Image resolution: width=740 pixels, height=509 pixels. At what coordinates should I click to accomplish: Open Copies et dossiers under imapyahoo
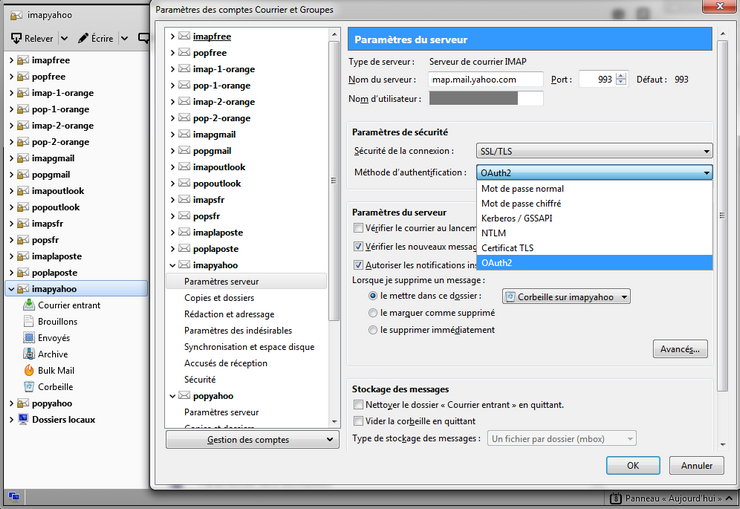point(219,298)
